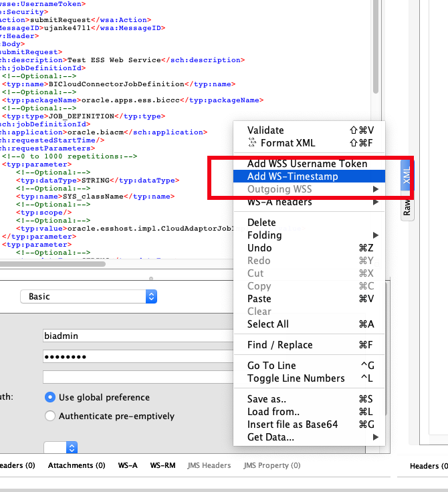448x492 pixels.
Task: Open the WS-A headers submenu
Action: pyautogui.click(x=309, y=202)
